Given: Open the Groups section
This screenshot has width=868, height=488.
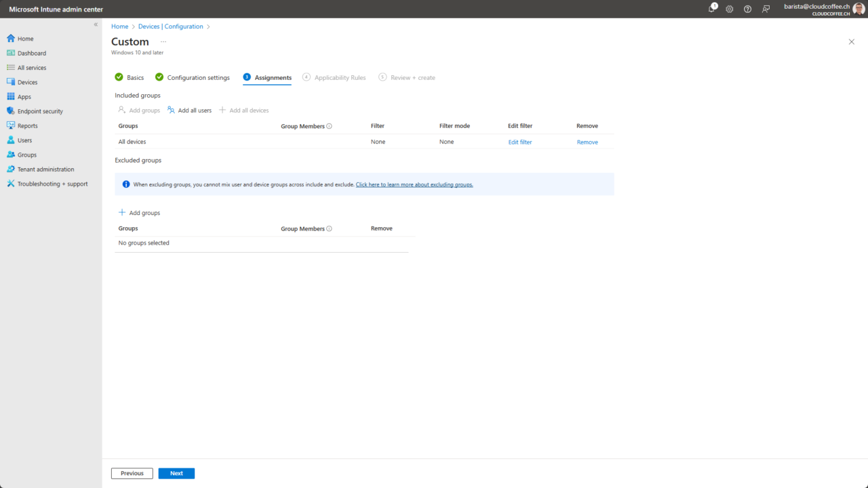Looking at the screenshot, I should (26, 155).
